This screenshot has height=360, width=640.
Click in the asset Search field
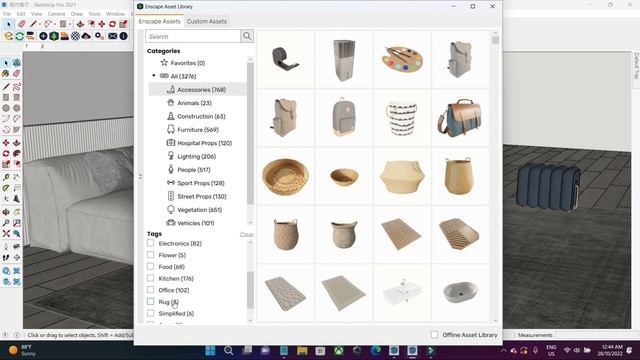(193, 36)
